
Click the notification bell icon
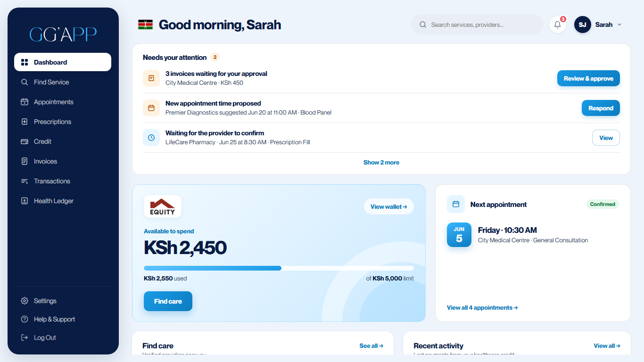coord(557,25)
